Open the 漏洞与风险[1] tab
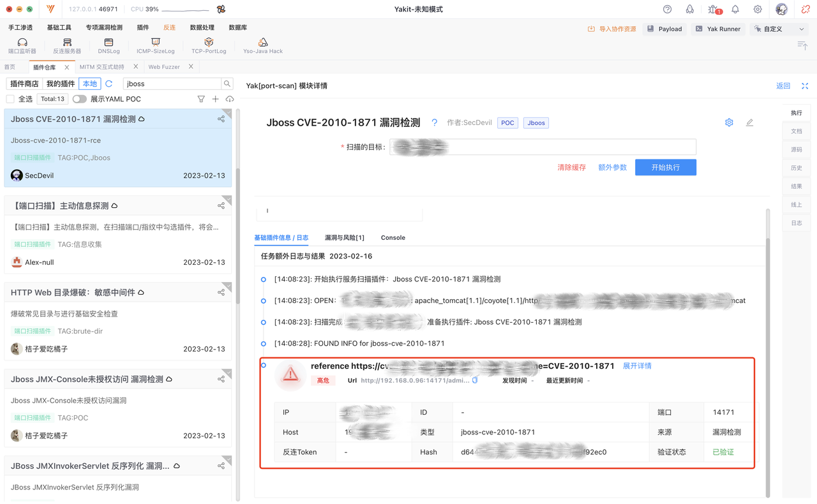 345,238
